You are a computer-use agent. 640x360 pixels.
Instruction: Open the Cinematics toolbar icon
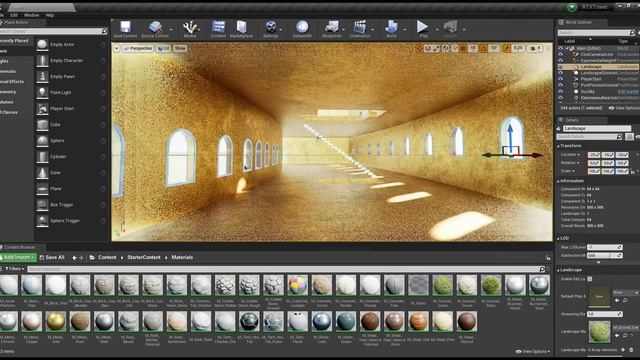tap(360, 29)
